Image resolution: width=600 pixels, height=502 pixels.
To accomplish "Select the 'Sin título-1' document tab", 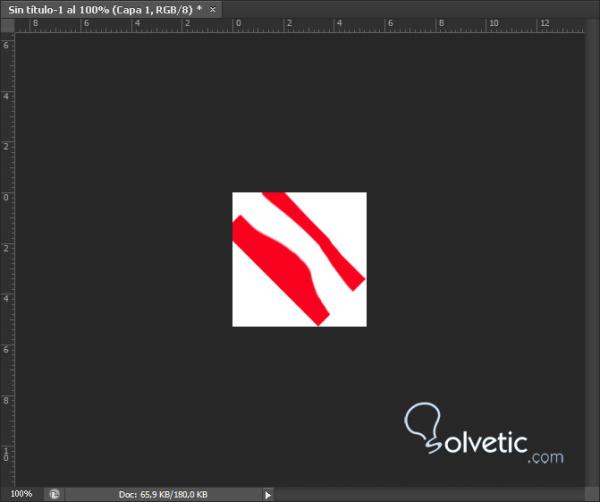I will coord(111,10).
